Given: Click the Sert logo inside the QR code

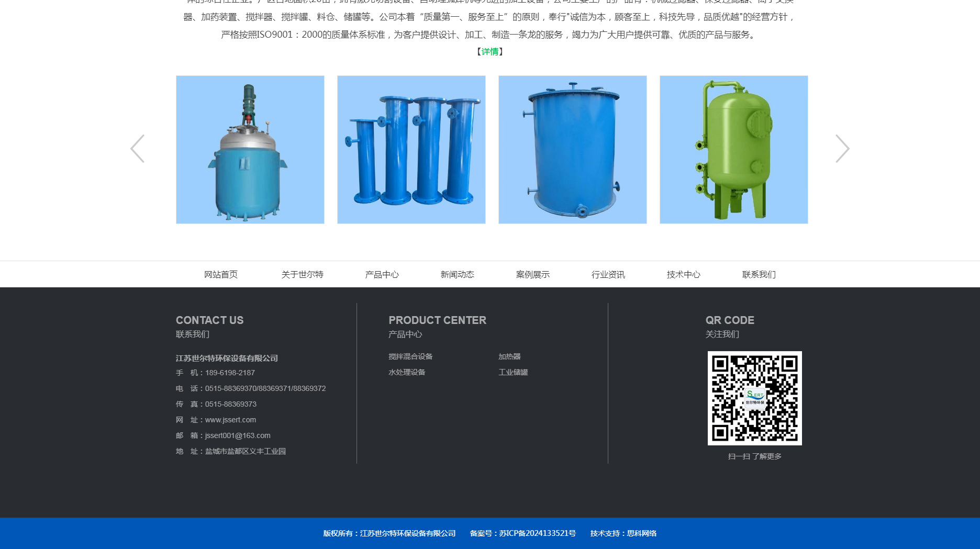Looking at the screenshot, I should (755, 398).
